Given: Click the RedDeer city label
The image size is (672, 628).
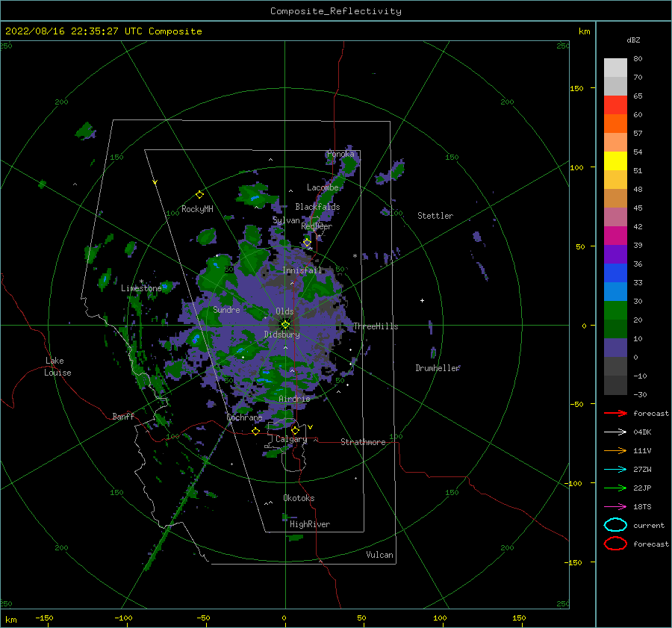Looking at the screenshot, I should click(317, 226).
